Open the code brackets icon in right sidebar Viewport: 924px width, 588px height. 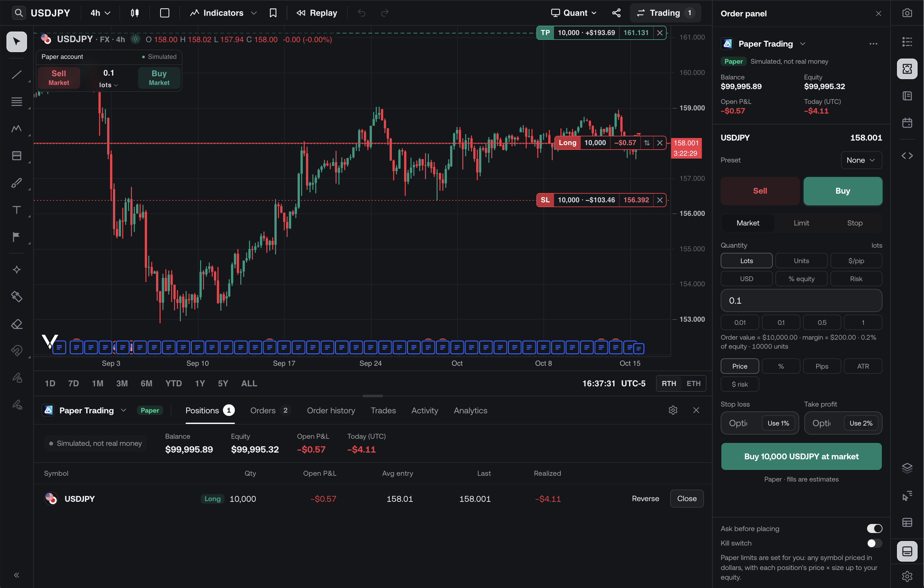point(907,156)
